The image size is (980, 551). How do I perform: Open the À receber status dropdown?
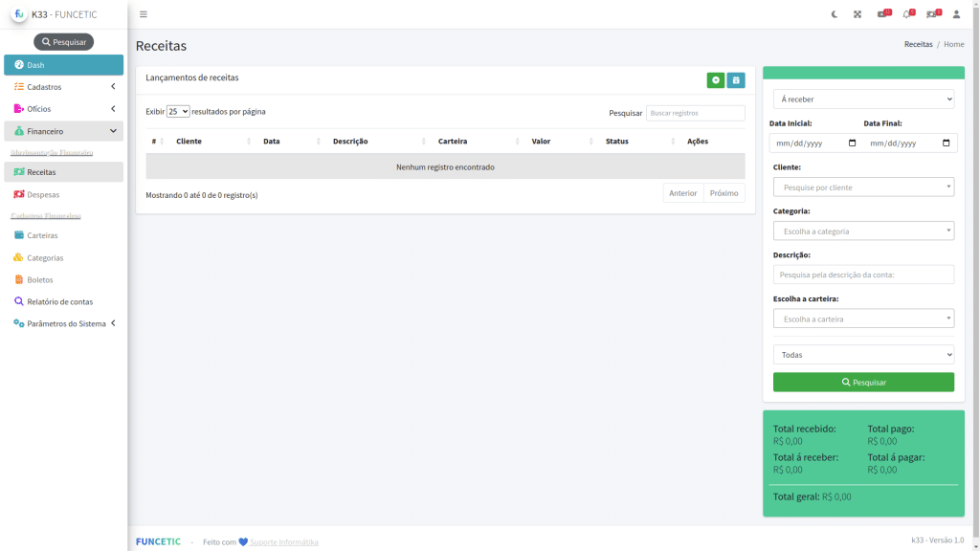pos(864,99)
